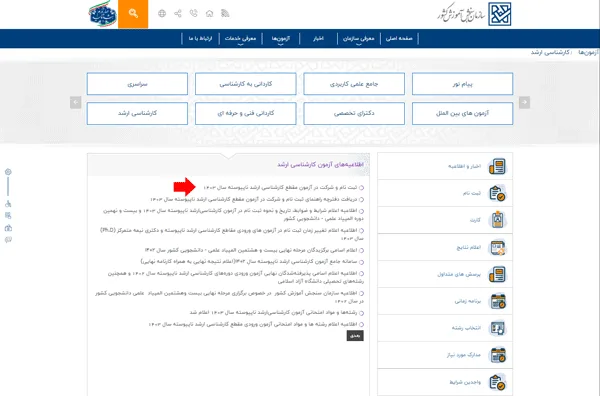Select the جامع علمی کاربردی tile
The height and width of the screenshot is (396, 600).
[x=354, y=84]
